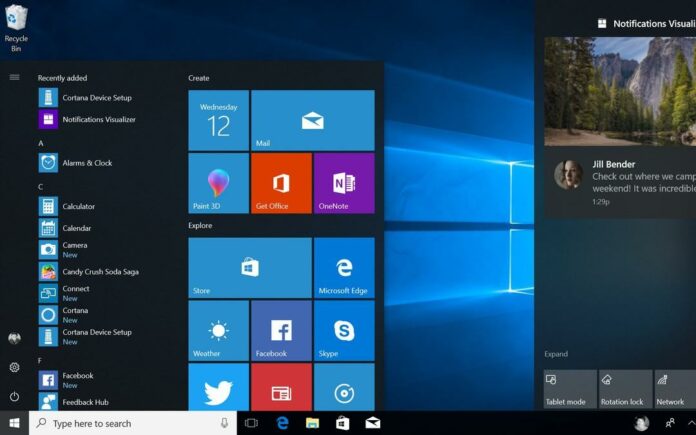Click the Create tile group heading

[198, 78]
